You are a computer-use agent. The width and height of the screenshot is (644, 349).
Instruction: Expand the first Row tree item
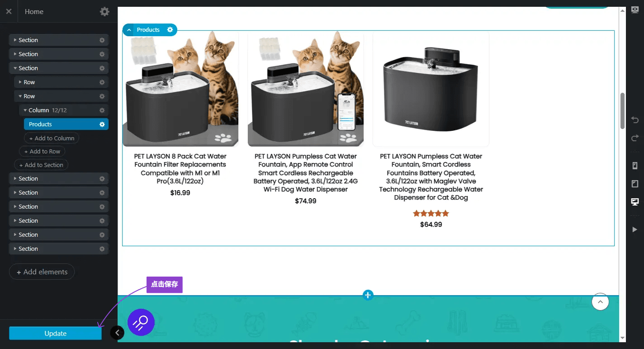20,82
